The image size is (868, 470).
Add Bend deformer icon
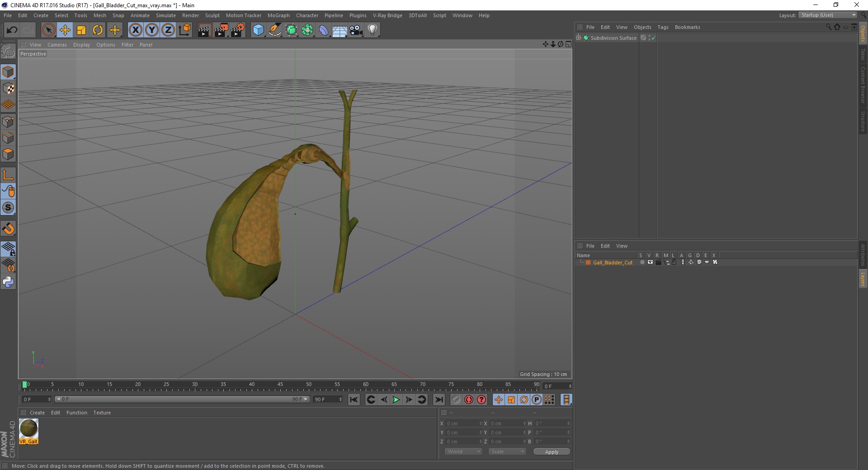click(324, 30)
